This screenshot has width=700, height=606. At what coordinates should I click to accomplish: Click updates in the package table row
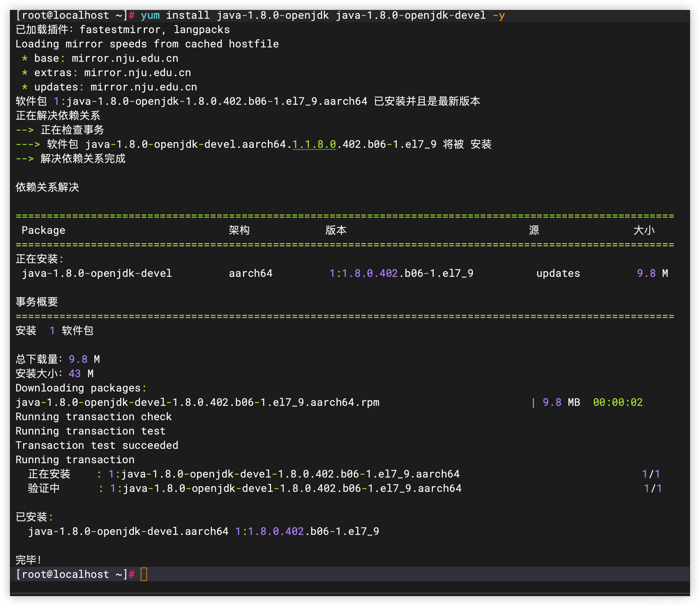(558, 273)
